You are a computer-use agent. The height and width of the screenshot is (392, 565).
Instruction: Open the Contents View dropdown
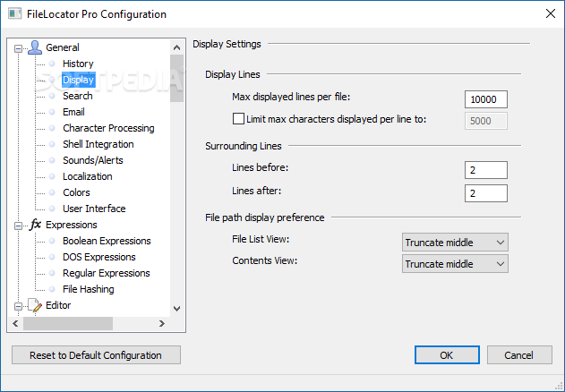pyautogui.click(x=455, y=264)
